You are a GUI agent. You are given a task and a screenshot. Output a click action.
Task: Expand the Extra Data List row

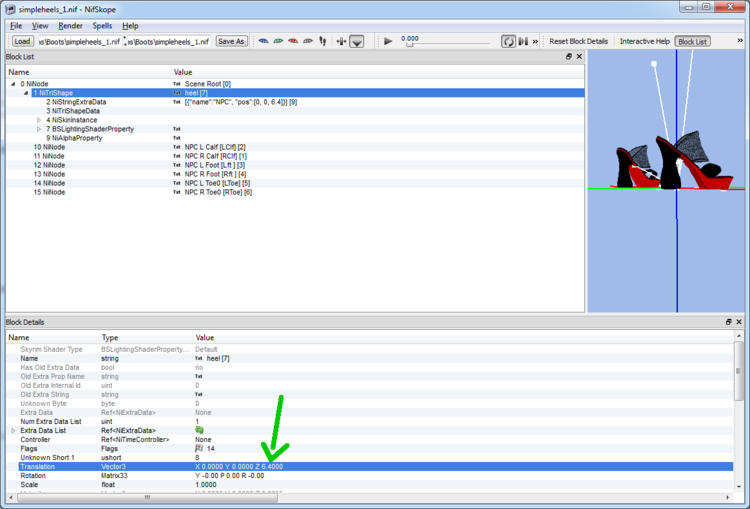pyautogui.click(x=13, y=431)
